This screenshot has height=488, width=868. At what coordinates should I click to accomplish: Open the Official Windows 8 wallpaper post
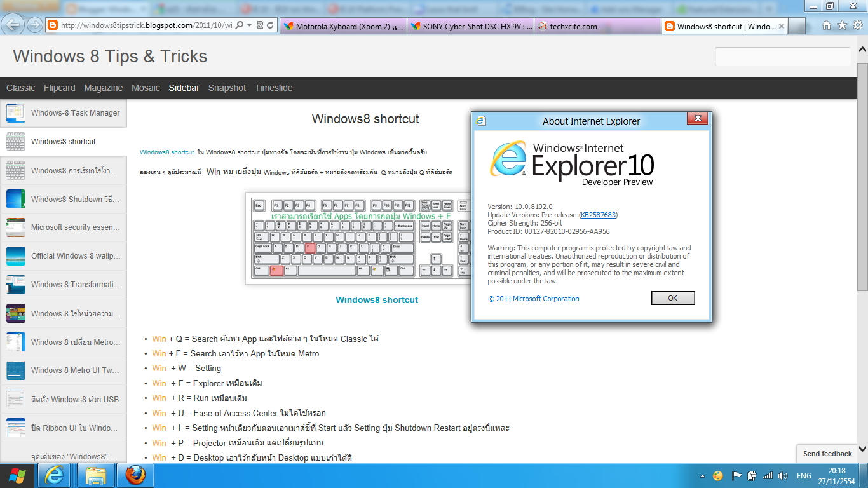(x=64, y=256)
